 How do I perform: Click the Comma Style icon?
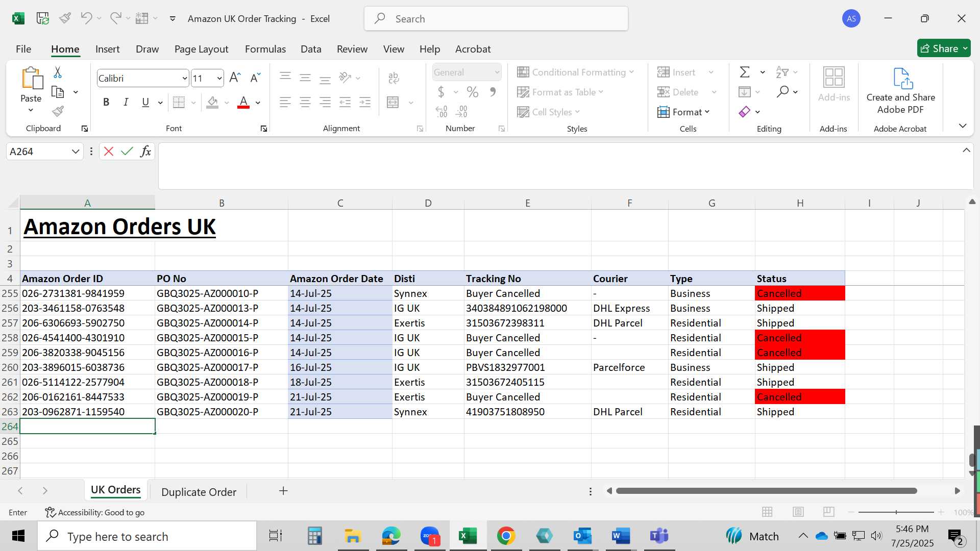[493, 92]
